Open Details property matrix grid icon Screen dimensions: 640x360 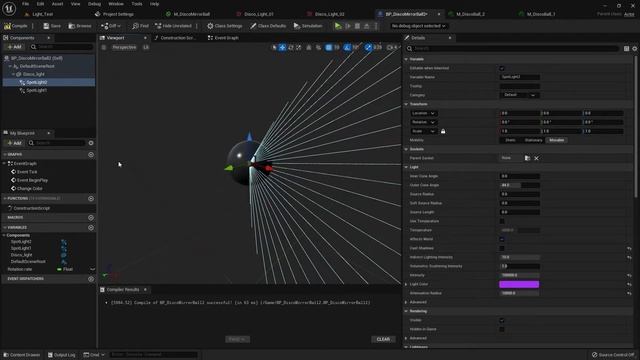pyautogui.click(x=627, y=49)
